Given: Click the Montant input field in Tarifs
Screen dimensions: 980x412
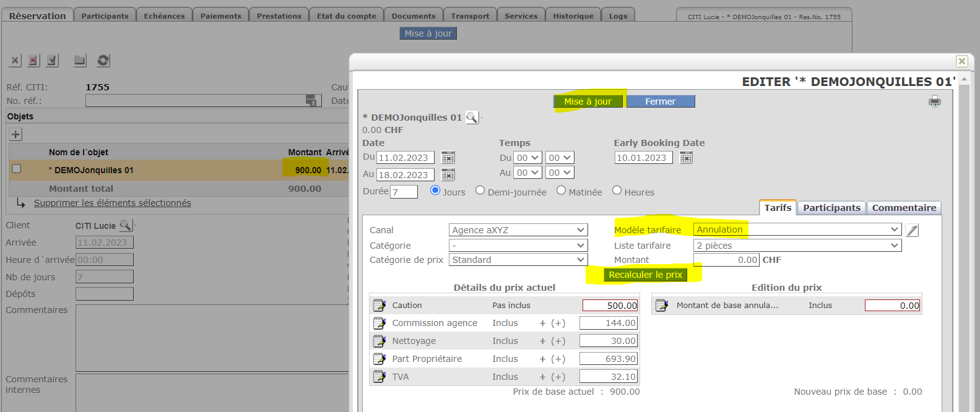Looking at the screenshot, I should [x=726, y=260].
